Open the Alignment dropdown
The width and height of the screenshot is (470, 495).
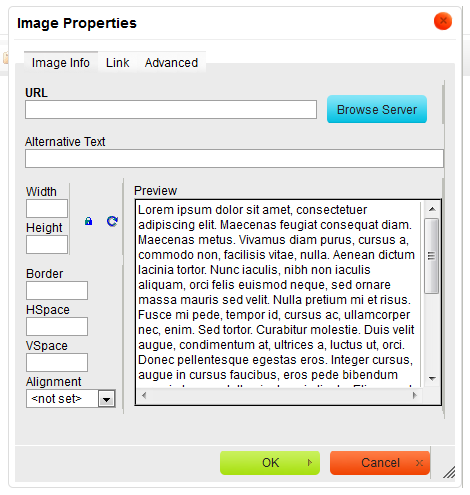click(x=71, y=399)
